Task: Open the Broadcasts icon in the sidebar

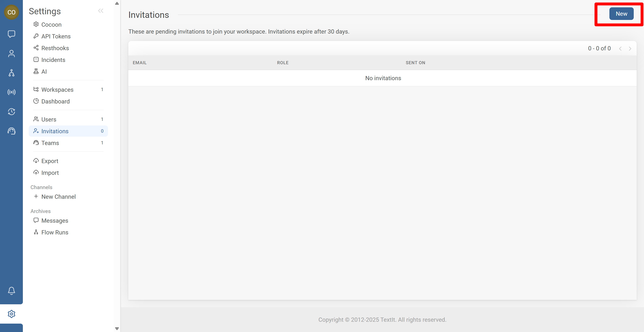Action: [12, 92]
